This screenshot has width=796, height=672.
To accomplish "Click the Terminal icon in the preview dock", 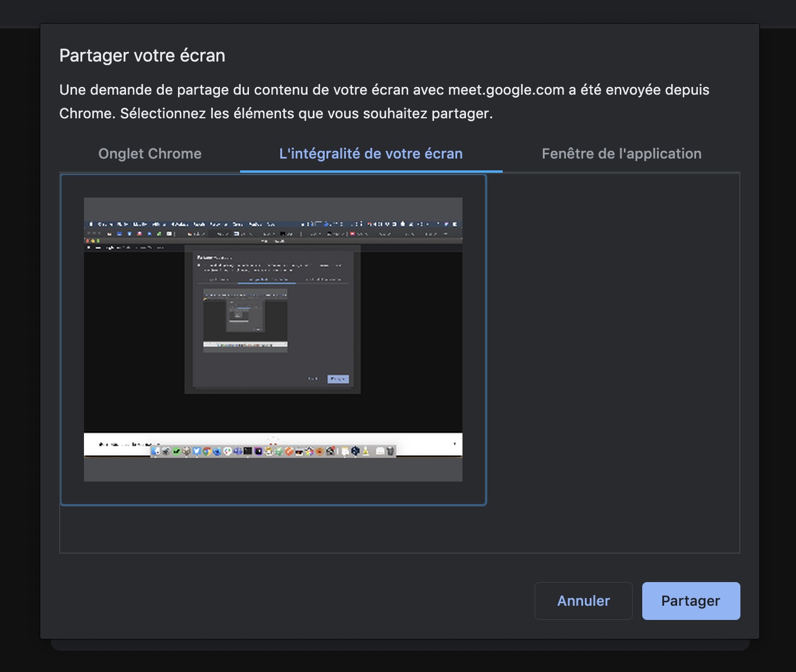I will [248, 451].
